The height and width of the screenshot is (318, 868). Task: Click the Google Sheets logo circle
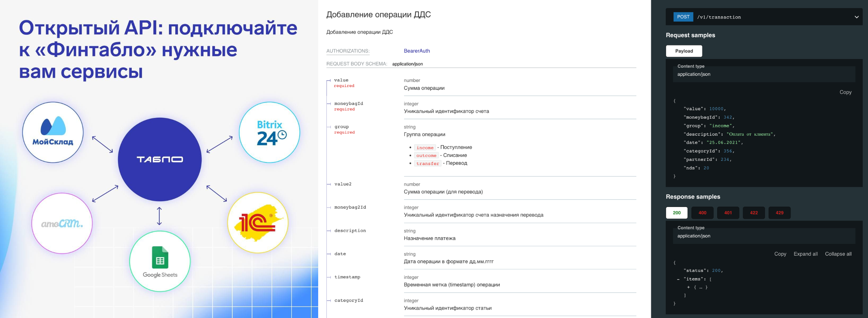point(160,261)
